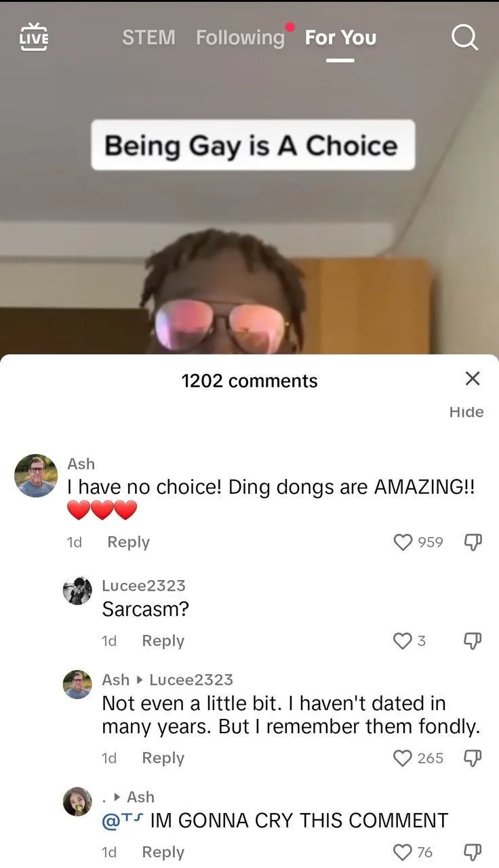The width and height of the screenshot is (499, 868).
Task: Open Ash's profile picture avatar
Action: pyautogui.click(x=36, y=476)
